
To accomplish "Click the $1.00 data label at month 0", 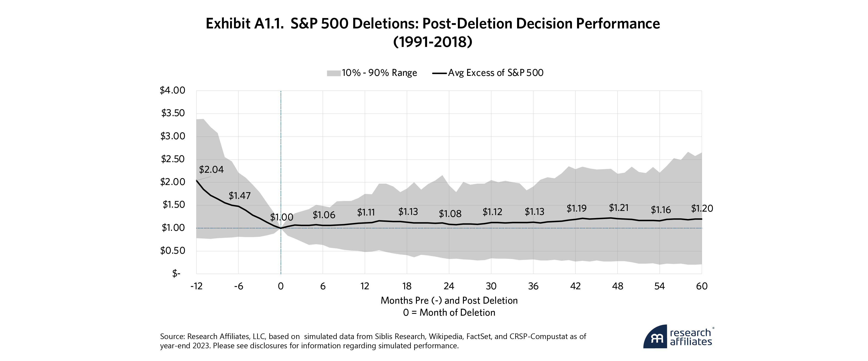I will [x=281, y=218].
